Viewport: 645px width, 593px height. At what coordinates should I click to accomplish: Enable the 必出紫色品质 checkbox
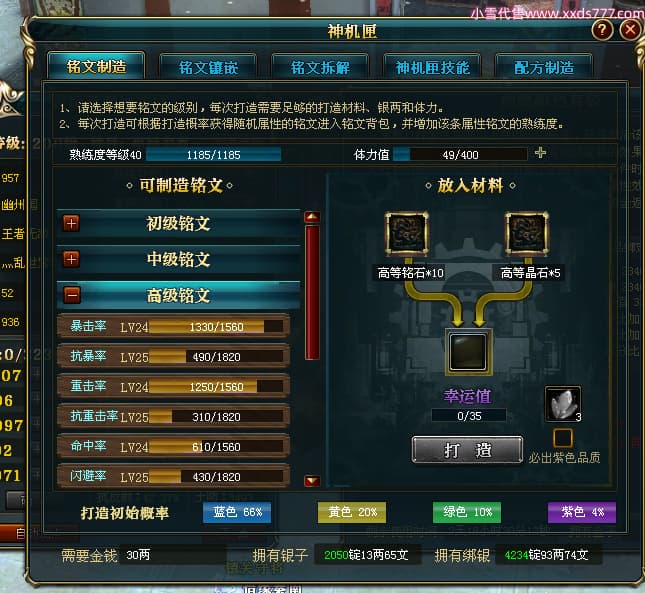tap(563, 438)
